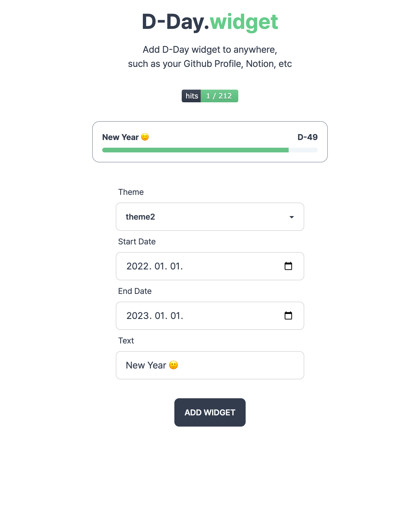Open the End Date calendar picker icon
Viewport: 420px width, 510px height.
288,316
